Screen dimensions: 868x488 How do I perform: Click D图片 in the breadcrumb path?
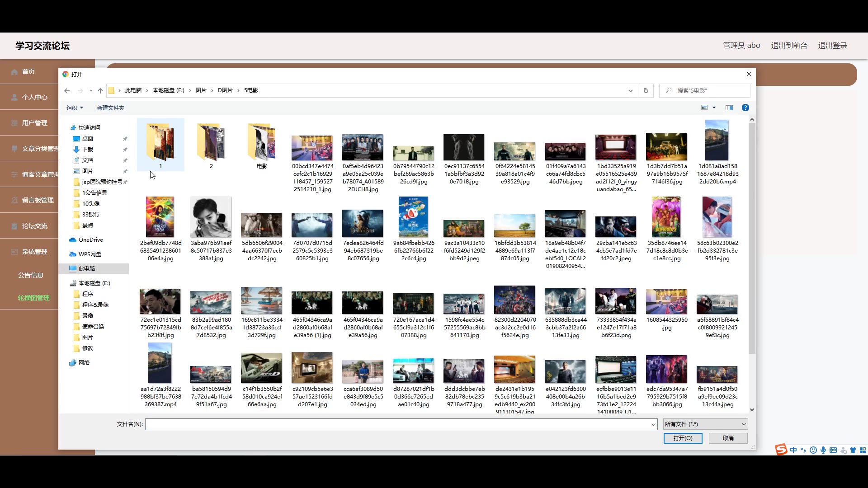click(225, 90)
